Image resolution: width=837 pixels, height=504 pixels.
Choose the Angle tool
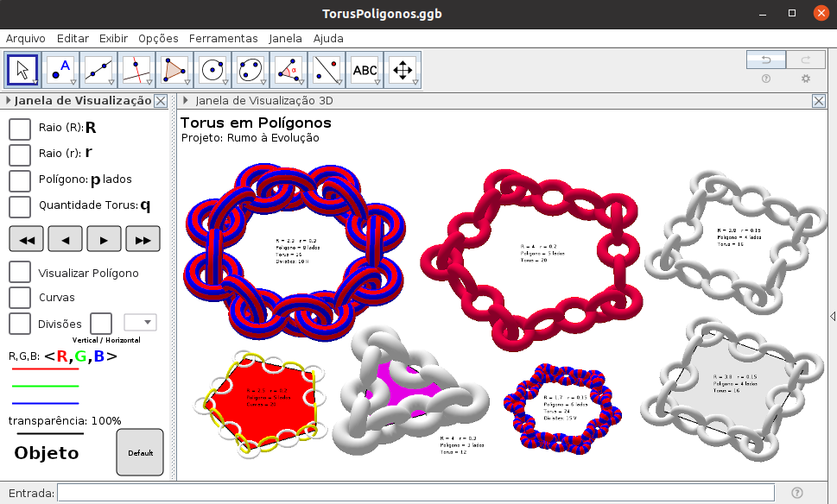tap(289, 70)
